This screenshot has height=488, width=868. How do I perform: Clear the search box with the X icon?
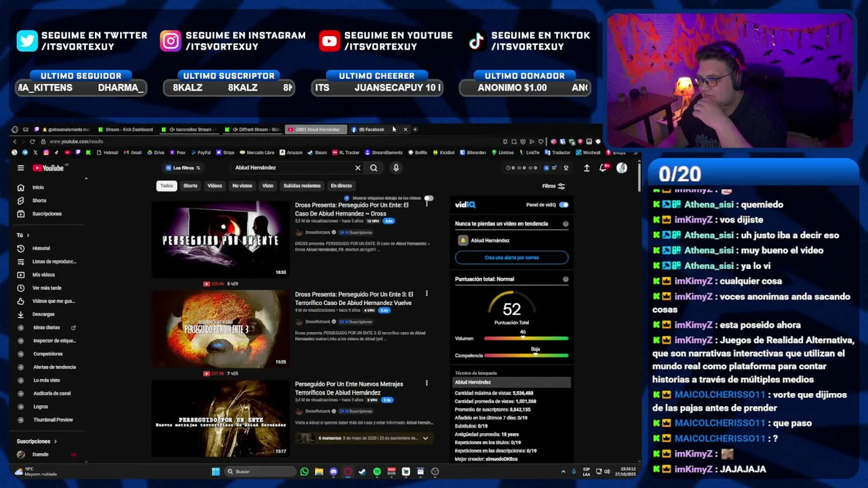pyautogui.click(x=357, y=168)
